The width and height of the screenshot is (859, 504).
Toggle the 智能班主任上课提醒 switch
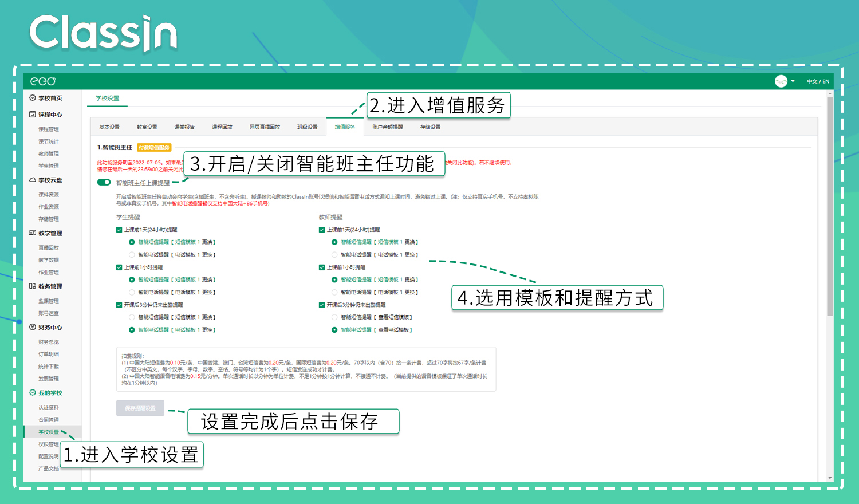tap(104, 183)
